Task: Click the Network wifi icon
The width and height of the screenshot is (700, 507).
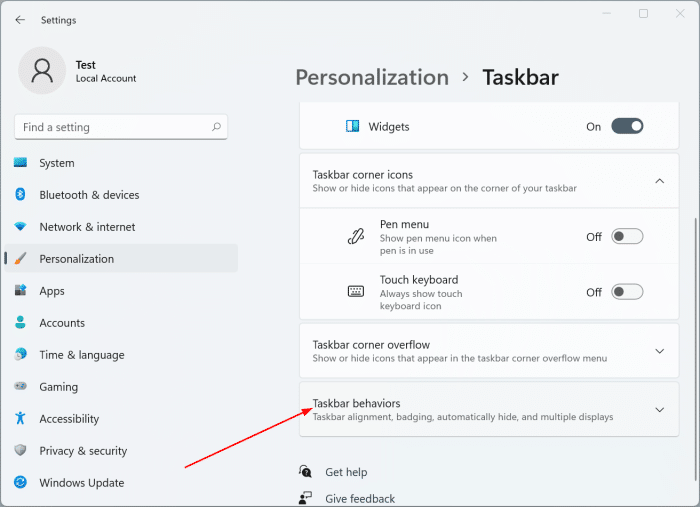Action: pyautogui.click(x=20, y=226)
